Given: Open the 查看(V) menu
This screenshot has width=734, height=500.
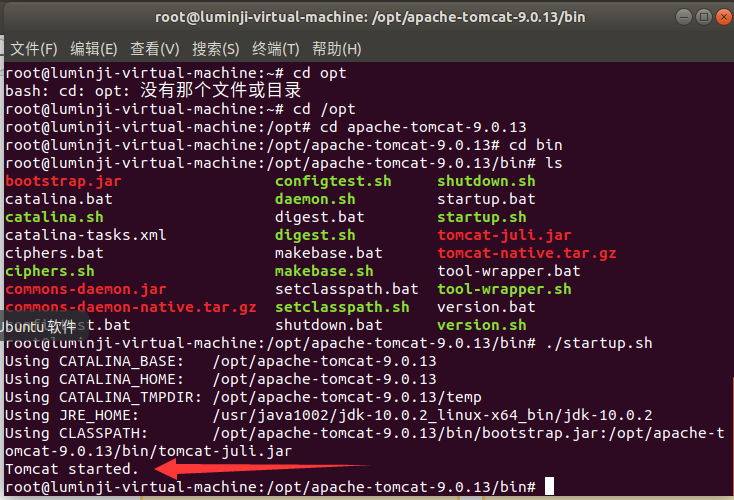Looking at the screenshot, I should click(154, 49).
